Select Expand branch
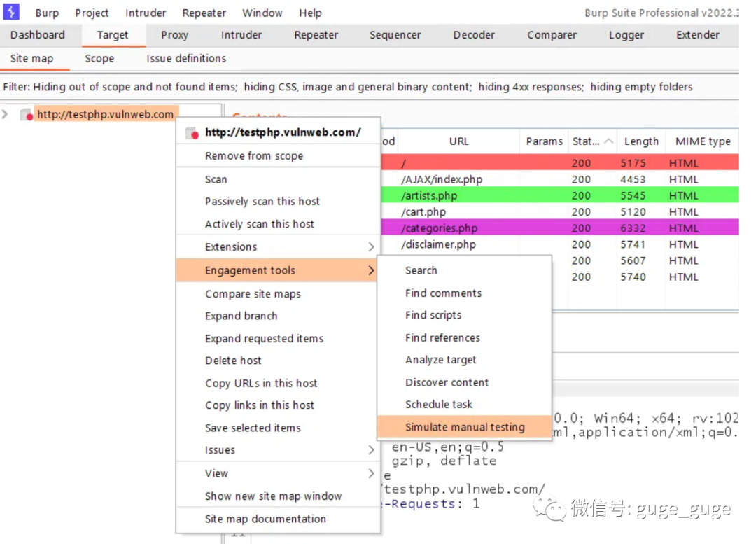Image resolution: width=756 pixels, height=544 pixels. [278, 316]
